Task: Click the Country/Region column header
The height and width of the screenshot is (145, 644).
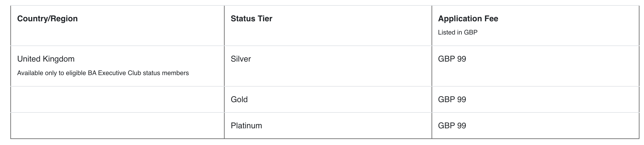Action: tap(47, 19)
